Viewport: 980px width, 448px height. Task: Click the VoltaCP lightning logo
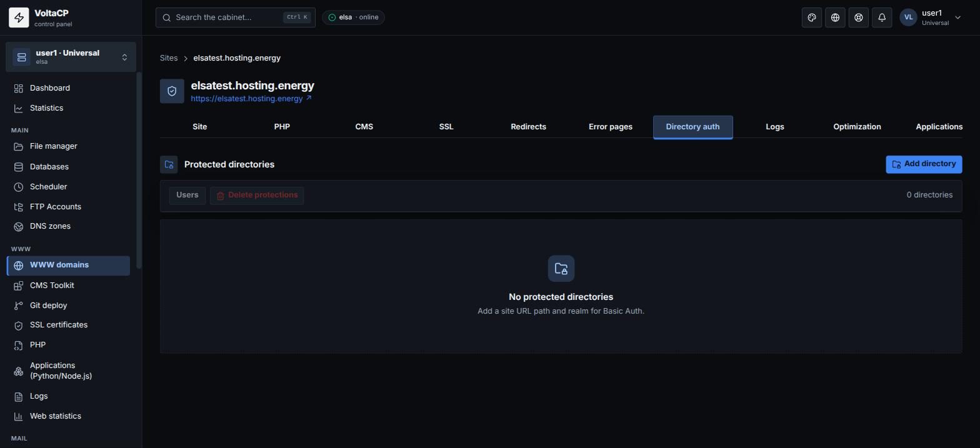click(x=19, y=17)
